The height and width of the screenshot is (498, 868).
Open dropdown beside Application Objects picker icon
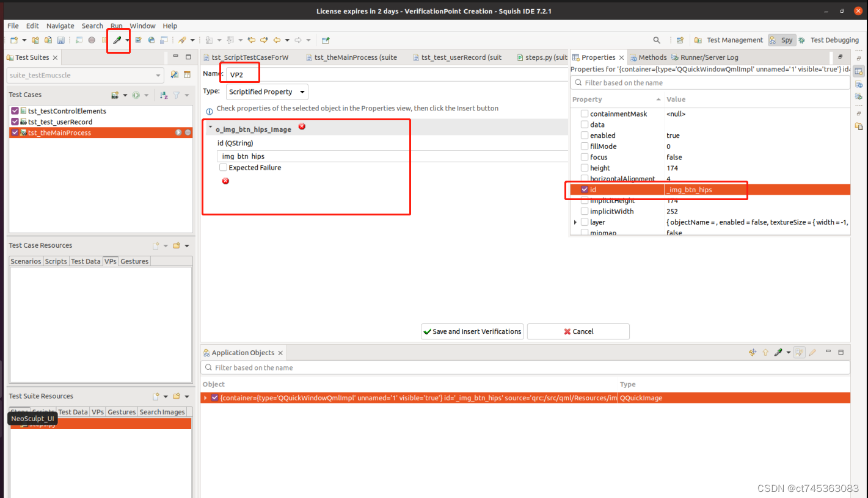point(789,353)
